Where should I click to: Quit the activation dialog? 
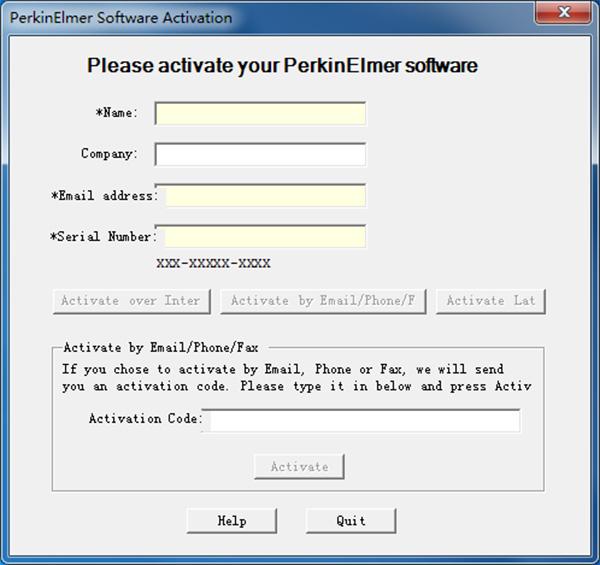pyautogui.click(x=351, y=521)
